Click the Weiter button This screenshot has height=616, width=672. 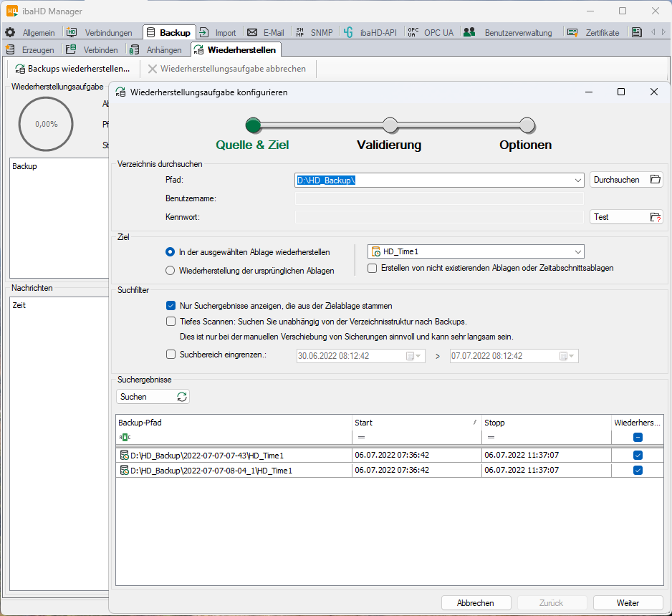click(627, 603)
